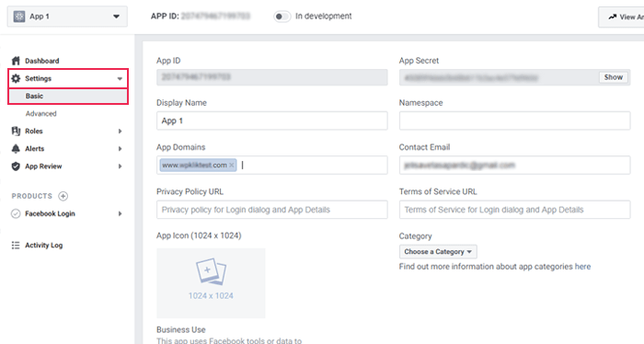Show the App Secret value

614,77
